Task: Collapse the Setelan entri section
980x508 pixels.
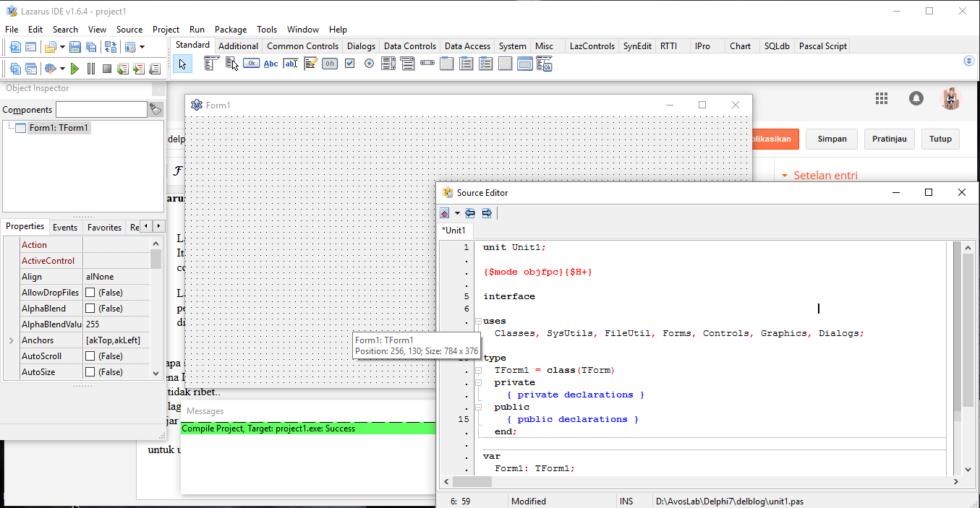Action: pyautogui.click(x=784, y=176)
